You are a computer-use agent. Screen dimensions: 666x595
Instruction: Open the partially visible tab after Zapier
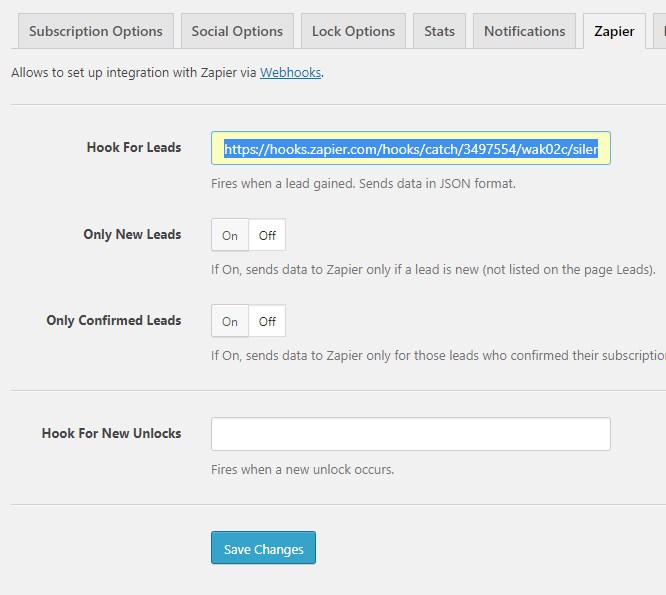click(659, 31)
